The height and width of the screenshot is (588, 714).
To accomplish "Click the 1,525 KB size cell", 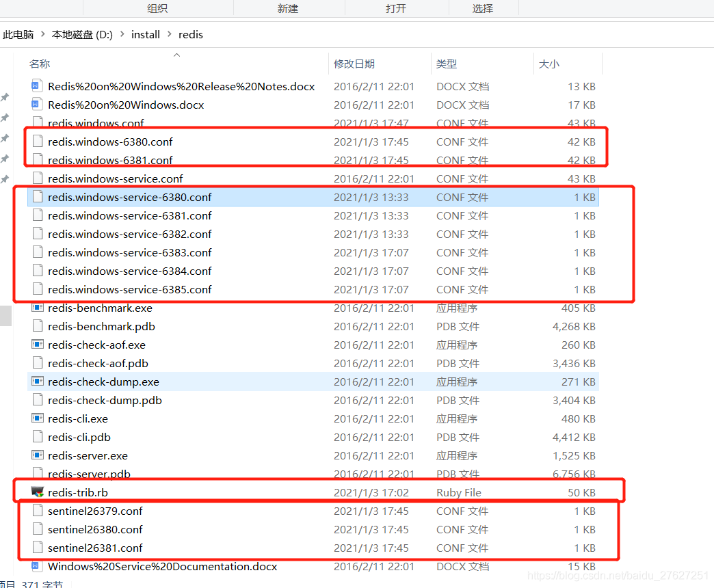I will 574,455.
